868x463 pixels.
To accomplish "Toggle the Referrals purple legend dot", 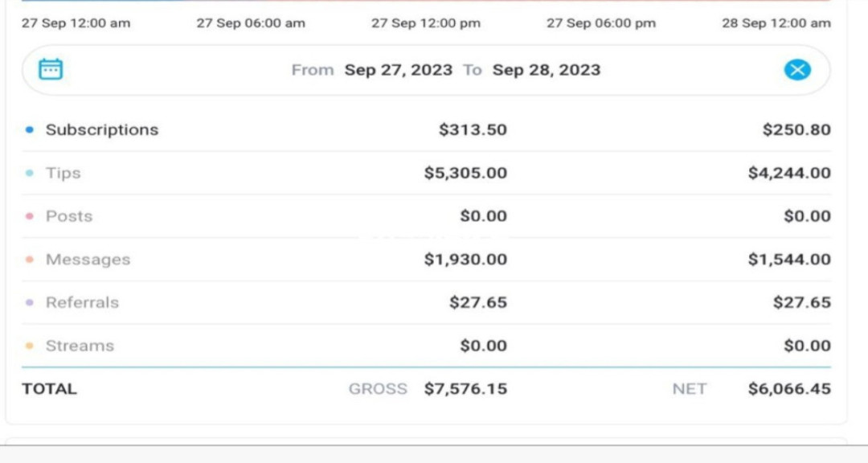I will (x=30, y=302).
